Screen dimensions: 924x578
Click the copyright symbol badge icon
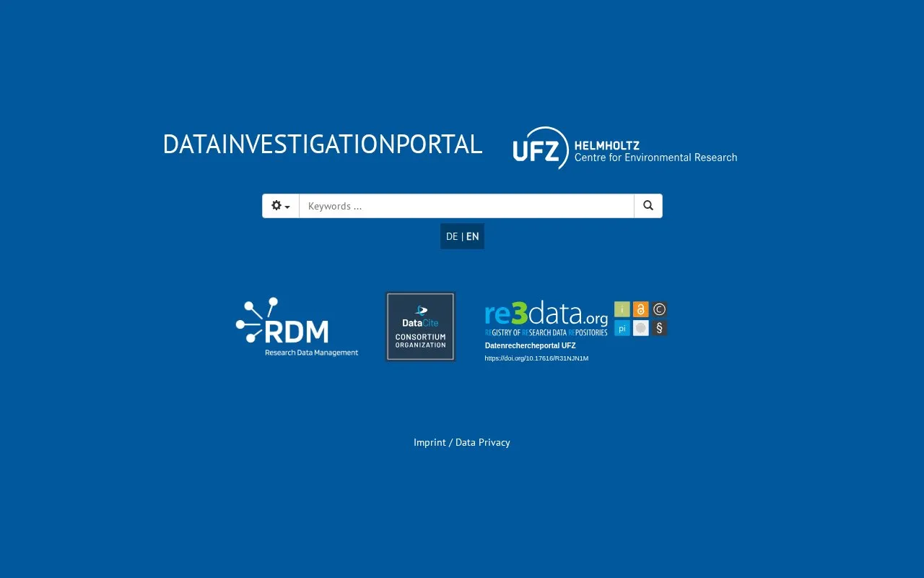pyautogui.click(x=659, y=309)
